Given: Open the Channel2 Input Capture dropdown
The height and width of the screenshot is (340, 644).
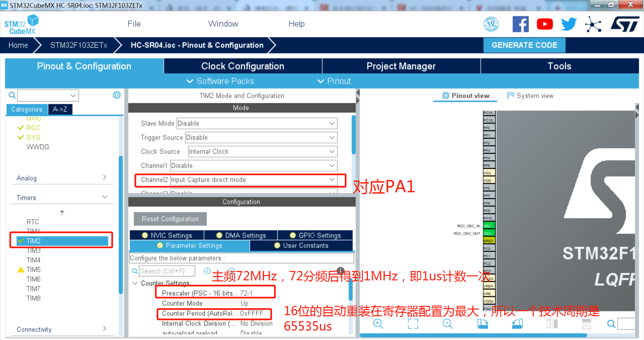Looking at the screenshot, I should pyautogui.click(x=254, y=180).
